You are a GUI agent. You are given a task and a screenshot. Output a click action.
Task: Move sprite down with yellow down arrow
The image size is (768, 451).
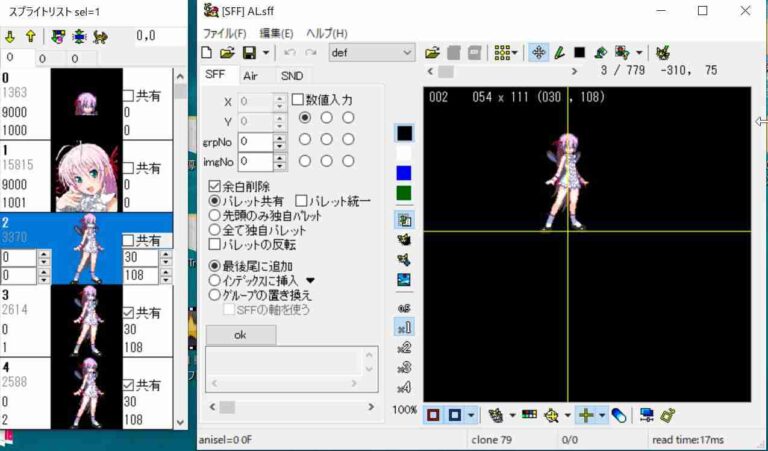coord(9,37)
